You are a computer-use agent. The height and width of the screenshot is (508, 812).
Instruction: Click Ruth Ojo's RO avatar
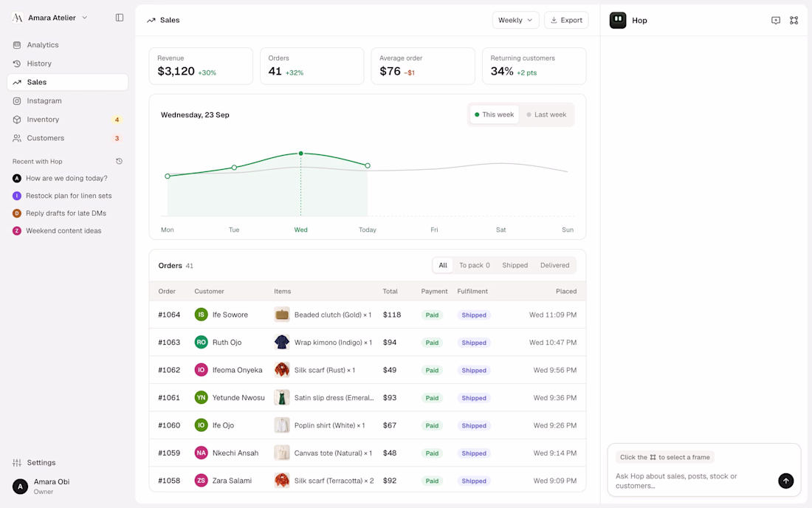[x=201, y=343]
